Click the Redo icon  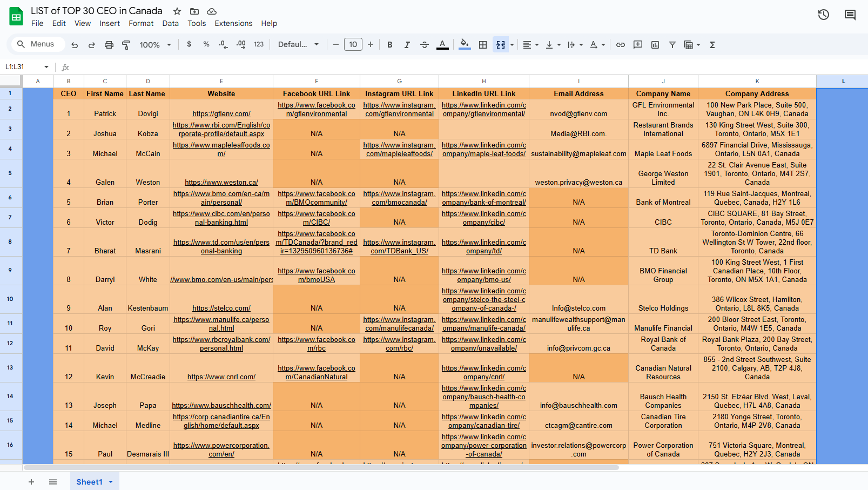pyautogui.click(x=92, y=45)
